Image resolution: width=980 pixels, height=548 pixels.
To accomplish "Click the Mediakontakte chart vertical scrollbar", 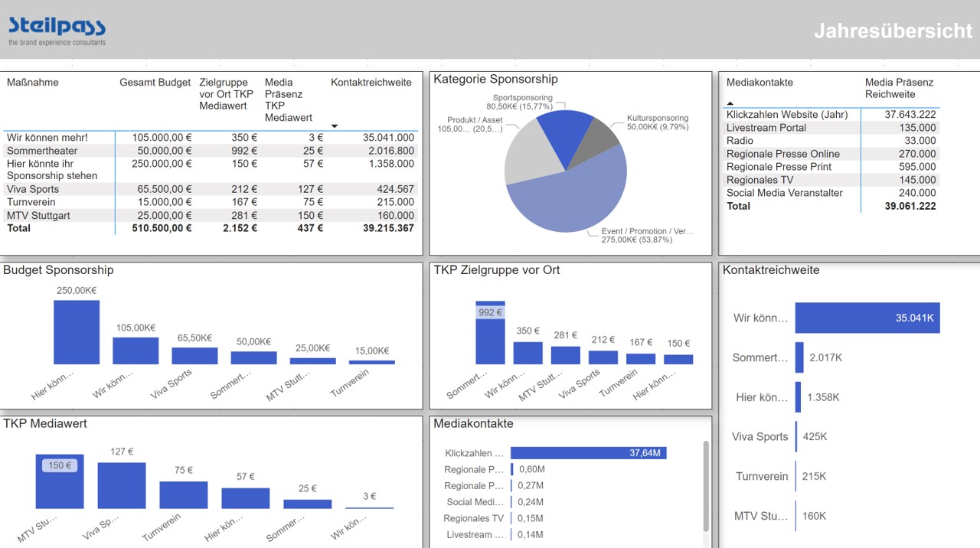I will 706,482.
